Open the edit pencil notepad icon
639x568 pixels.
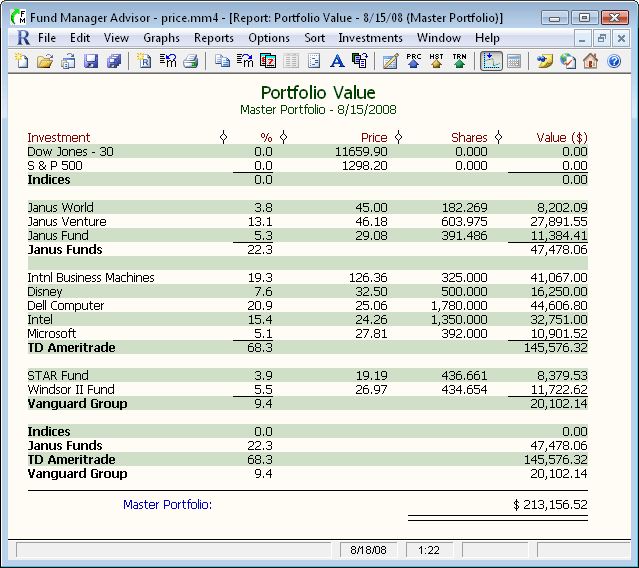point(390,61)
